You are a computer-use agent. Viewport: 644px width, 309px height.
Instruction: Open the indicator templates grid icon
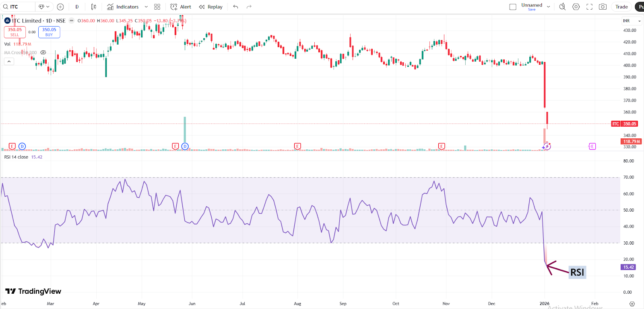[157, 7]
